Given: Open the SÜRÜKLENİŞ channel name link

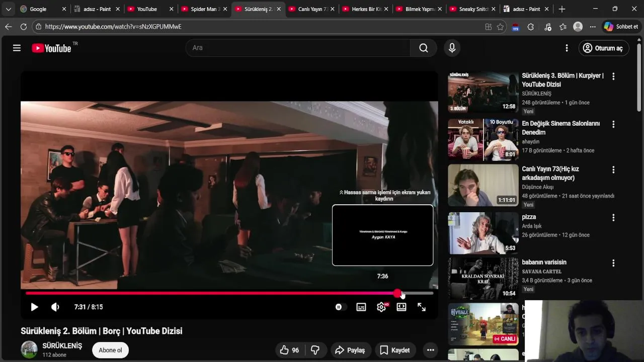Looking at the screenshot, I should click(62, 346).
